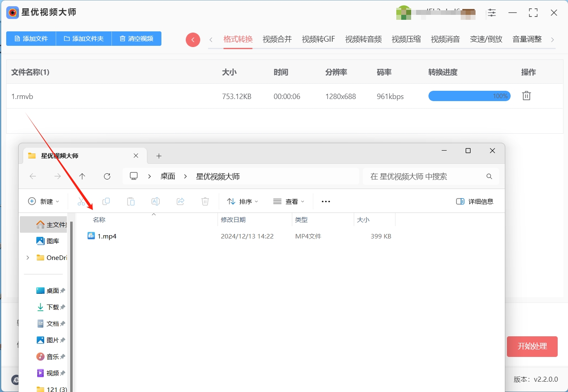568x392 pixels.
Task: Click the 961kbps bitrate value
Action: pos(390,97)
